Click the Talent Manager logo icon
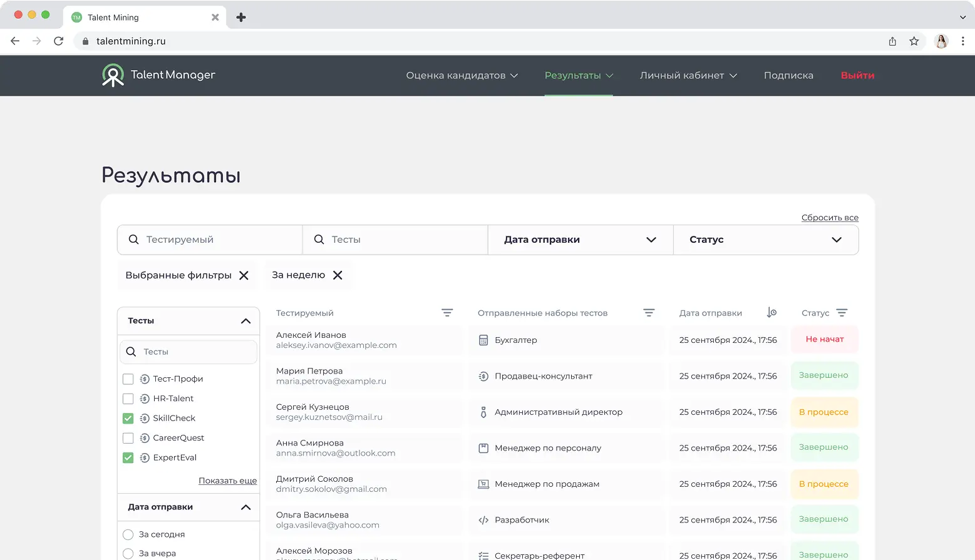 113,75
